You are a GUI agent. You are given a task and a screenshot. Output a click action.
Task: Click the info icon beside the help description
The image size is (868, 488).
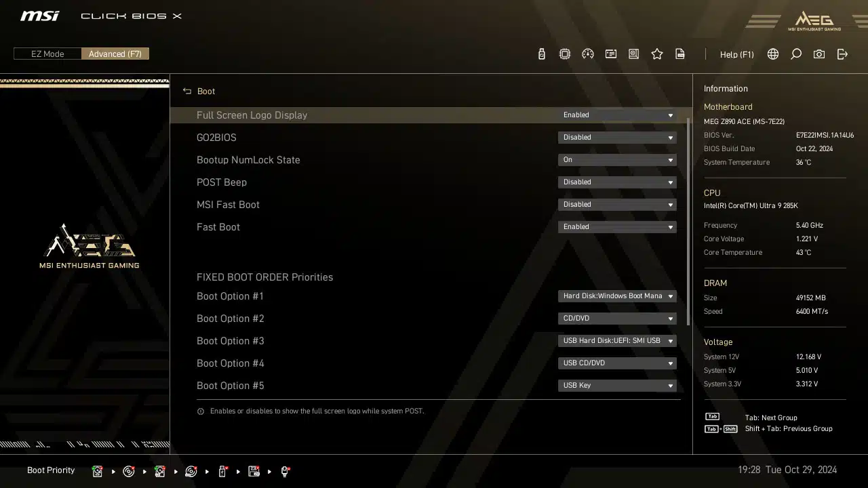(201, 411)
